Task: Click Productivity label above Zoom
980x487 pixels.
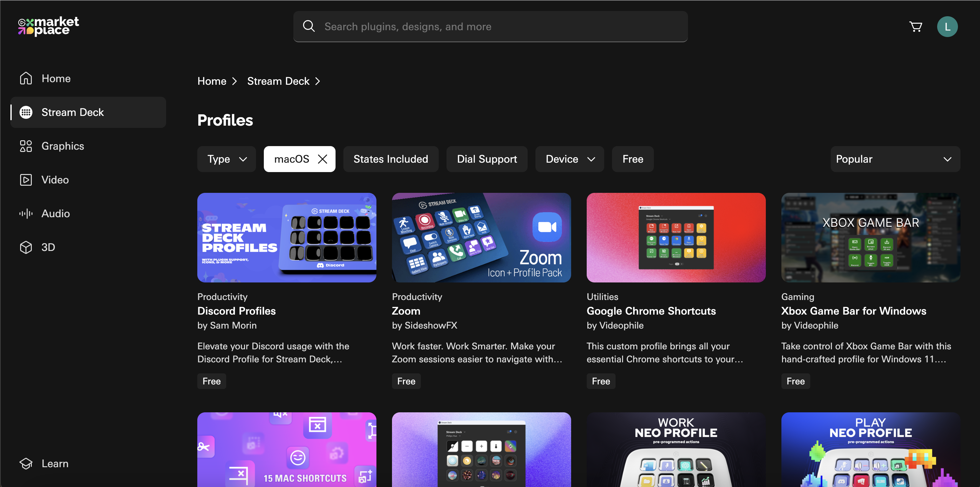Action: 417,297
